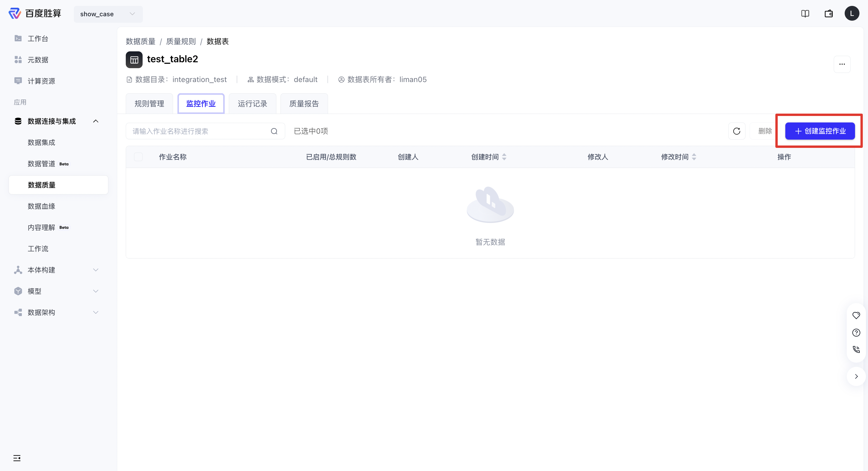Click the 数据模式 default value

click(x=306, y=79)
